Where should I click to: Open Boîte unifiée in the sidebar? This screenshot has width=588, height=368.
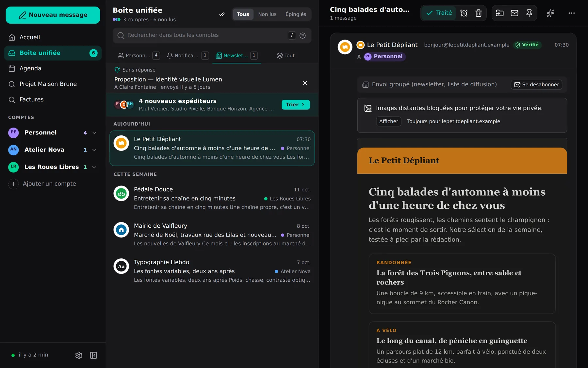53,53
